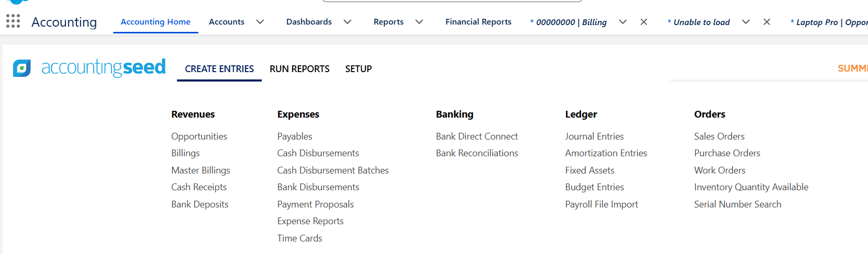Open the Payables link under Expenses
Viewport: 868px width, 254px height.
click(295, 136)
